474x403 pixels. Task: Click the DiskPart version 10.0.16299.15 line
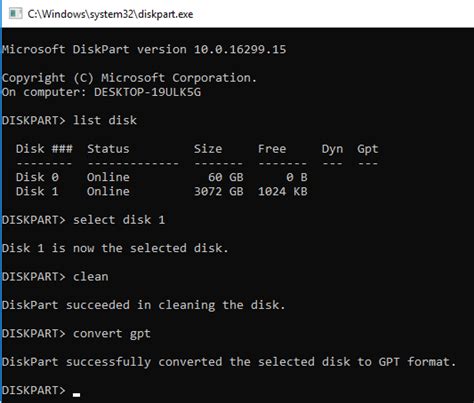[144, 49]
